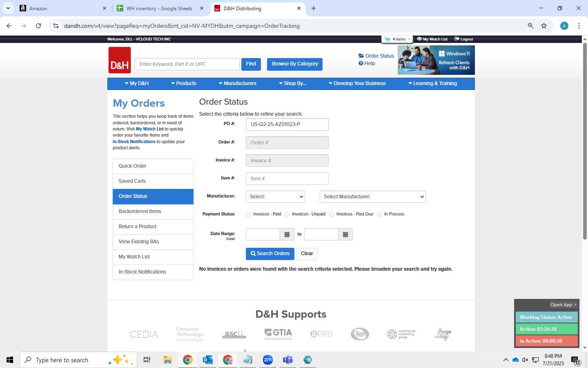Focus the keyword search field
This screenshot has width=588, height=368.
(x=187, y=64)
